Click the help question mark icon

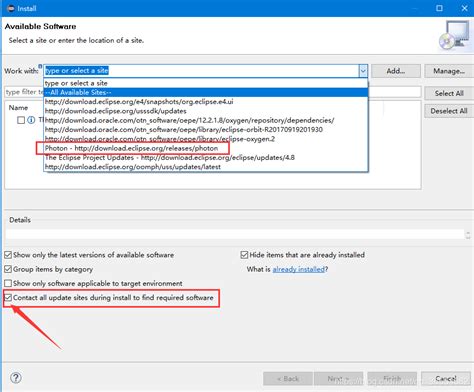click(x=16, y=378)
